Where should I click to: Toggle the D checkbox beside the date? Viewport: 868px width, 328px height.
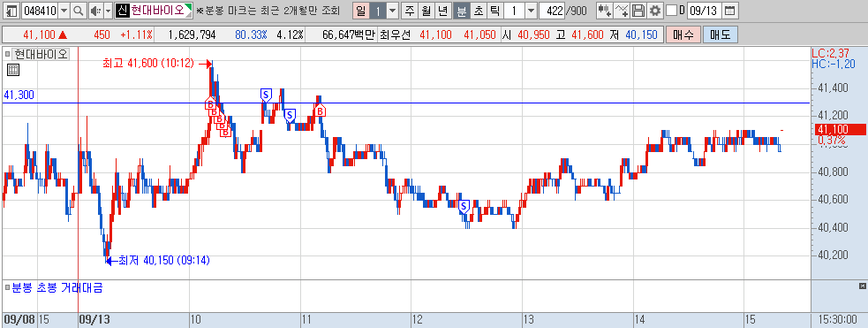[671, 11]
